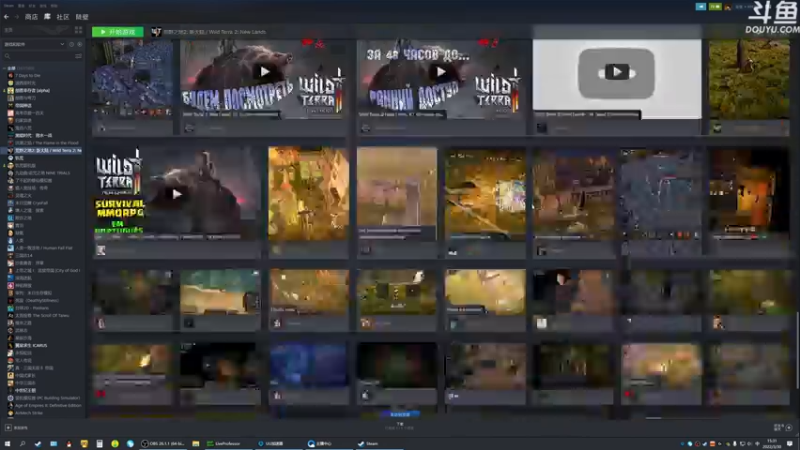Open the blue game screenshot in the top row

[x=133, y=79]
